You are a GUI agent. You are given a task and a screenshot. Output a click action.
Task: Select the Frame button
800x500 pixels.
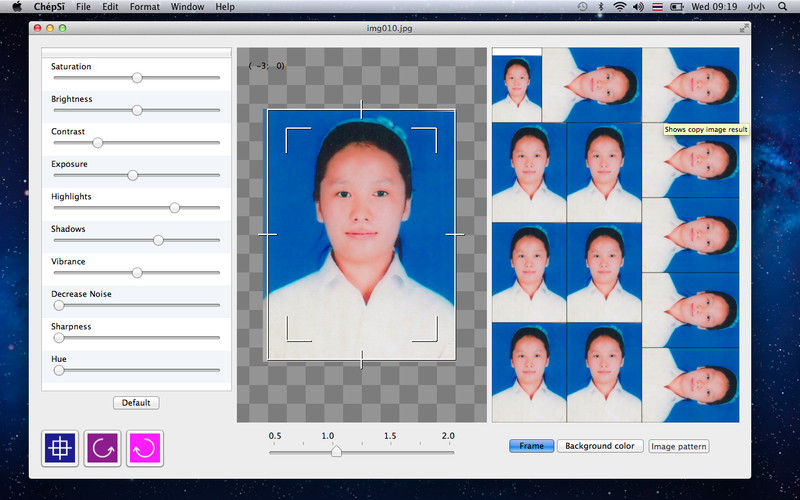(531, 446)
